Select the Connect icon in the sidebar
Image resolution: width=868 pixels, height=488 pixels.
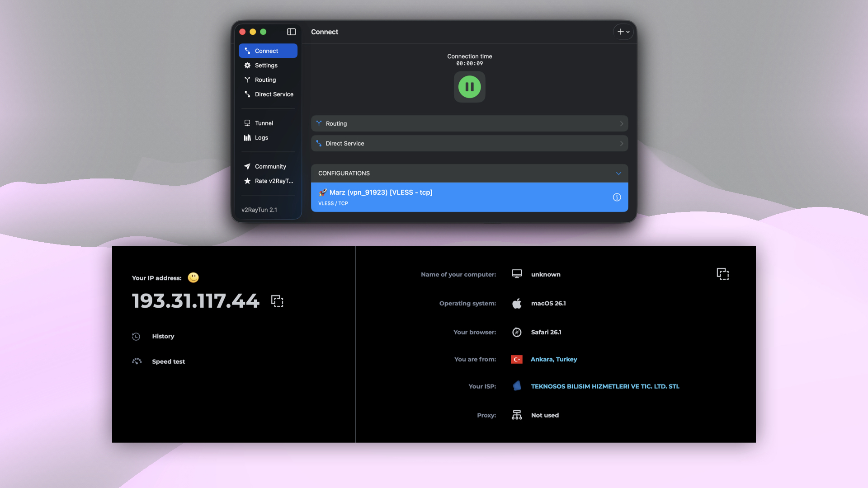pyautogui.click(x=247, y=51)
